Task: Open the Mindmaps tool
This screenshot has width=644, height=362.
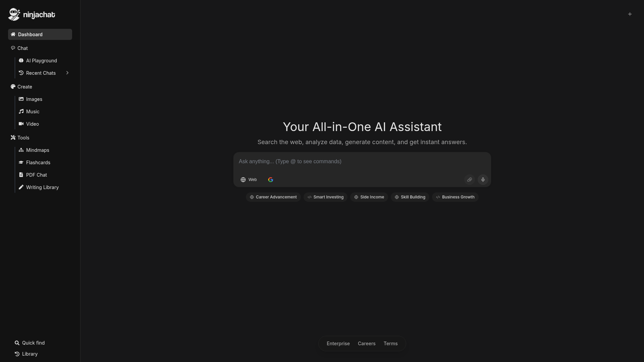Action: 37,150
